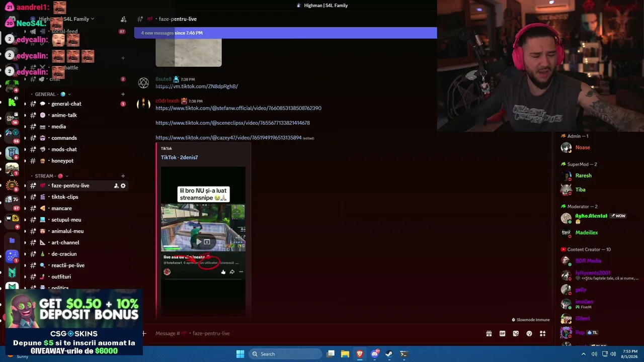Like the TikTok embed with thumbs-up icon

click(223, 272)
